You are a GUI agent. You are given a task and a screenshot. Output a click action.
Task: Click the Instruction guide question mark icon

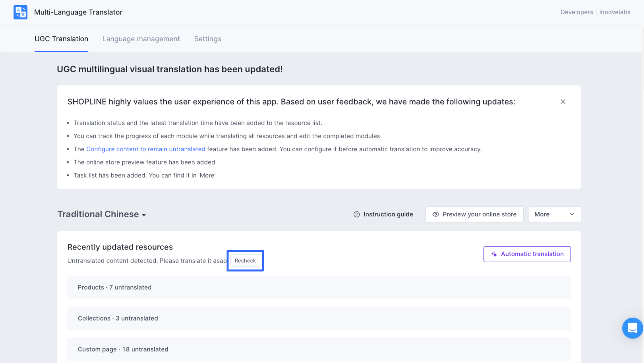[356, 214]
